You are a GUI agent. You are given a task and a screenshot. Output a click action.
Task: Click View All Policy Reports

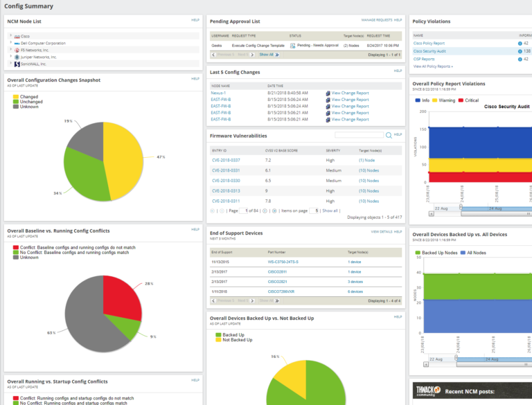[x=433, y=66]
